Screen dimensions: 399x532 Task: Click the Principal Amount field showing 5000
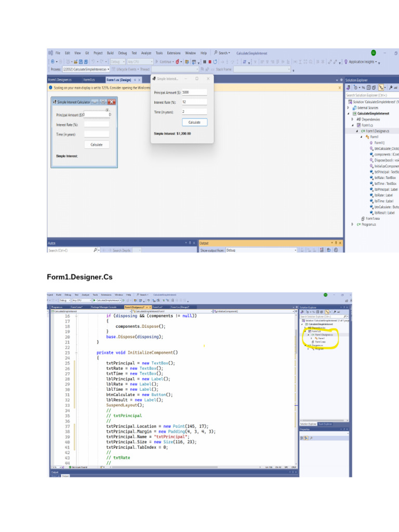click(194, 92)
